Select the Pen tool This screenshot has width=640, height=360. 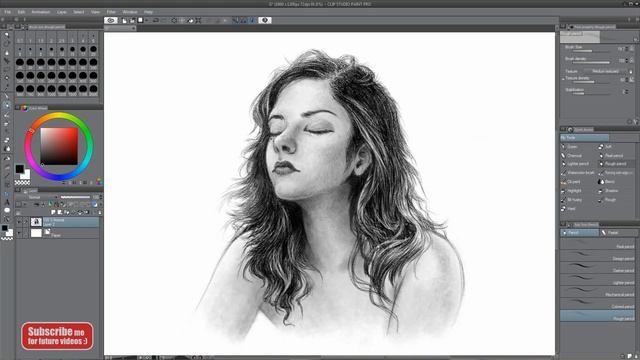tap(7, 96)
